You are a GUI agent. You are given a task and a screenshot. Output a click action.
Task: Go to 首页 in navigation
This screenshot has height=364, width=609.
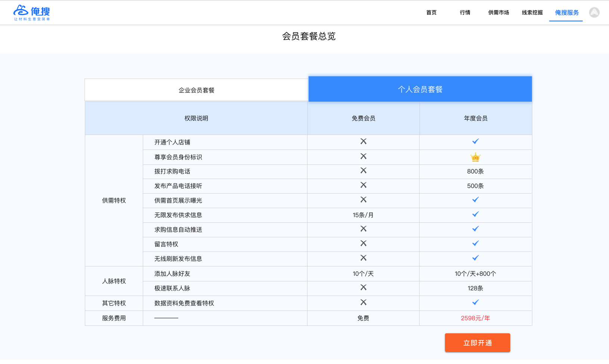tap(431, 13)
